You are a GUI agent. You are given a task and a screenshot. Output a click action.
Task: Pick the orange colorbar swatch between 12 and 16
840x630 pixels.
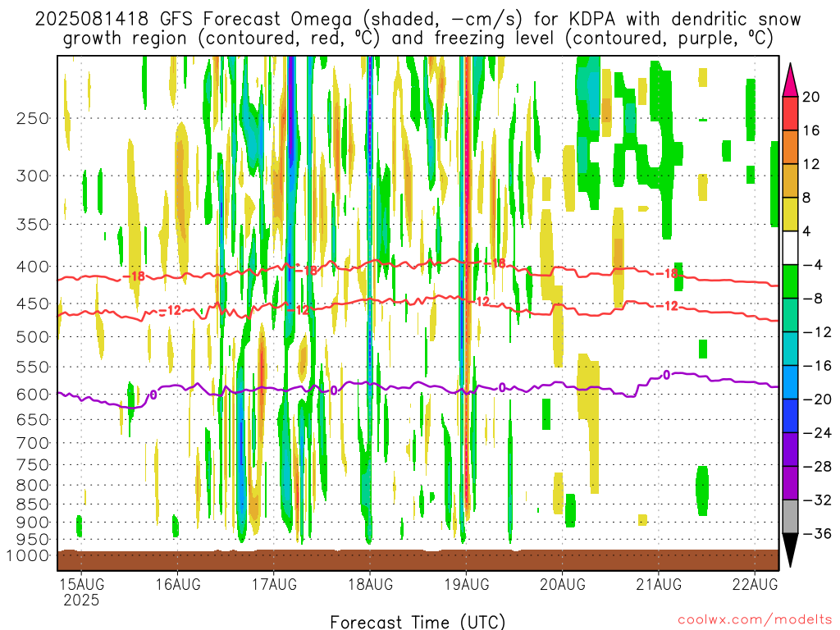(790, 148)
